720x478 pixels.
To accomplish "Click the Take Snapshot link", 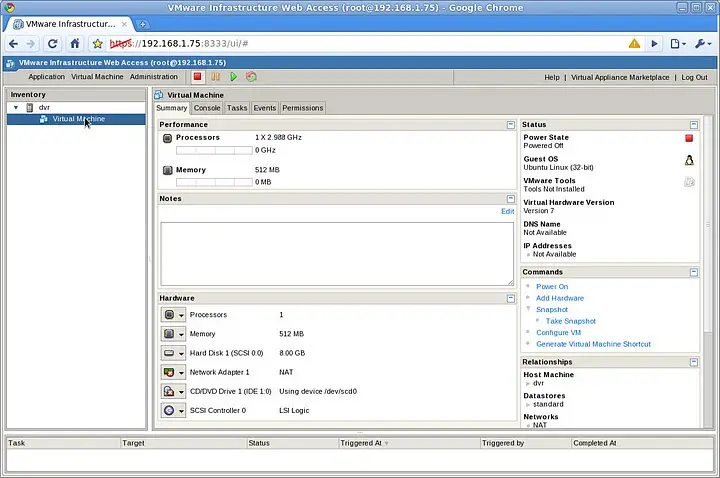I will (571, 321).
